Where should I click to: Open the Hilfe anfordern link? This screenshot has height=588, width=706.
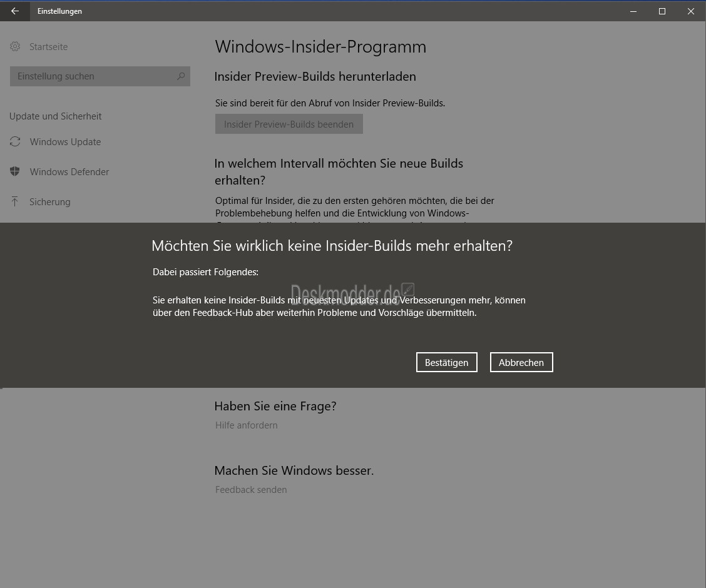point(247,425)
